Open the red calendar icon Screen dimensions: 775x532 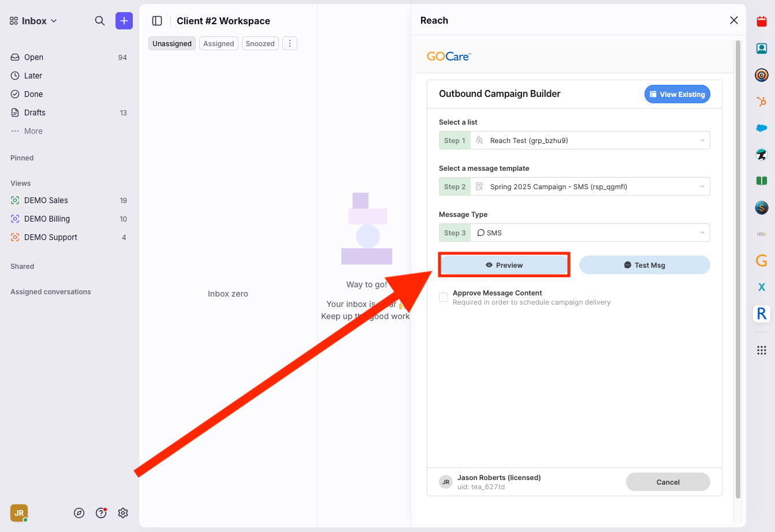point(762,22)
